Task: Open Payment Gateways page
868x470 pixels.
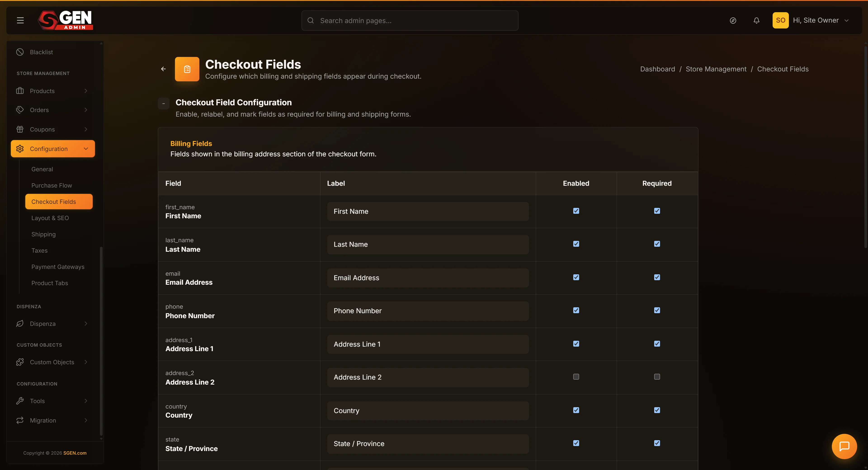Action: 58,266
